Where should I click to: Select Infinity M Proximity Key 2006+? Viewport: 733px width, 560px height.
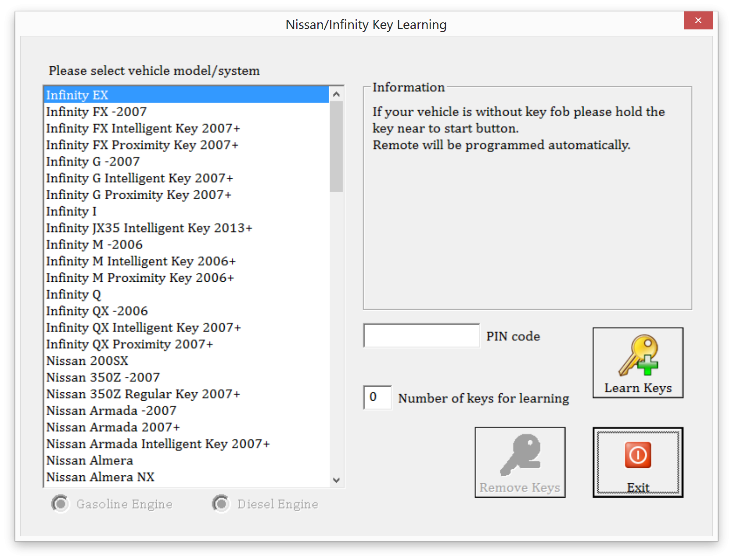point(187,278)
